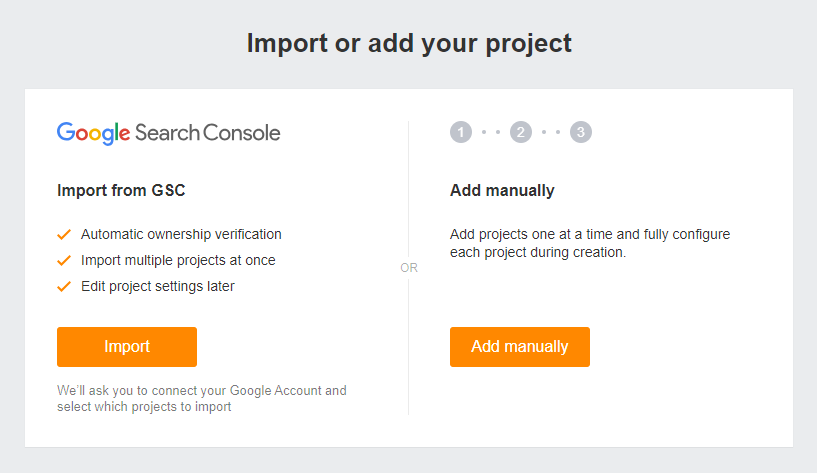Click the step 1 circle indicator
The width and height of the screenshot is (817, 473).
[x=460, y=132]
